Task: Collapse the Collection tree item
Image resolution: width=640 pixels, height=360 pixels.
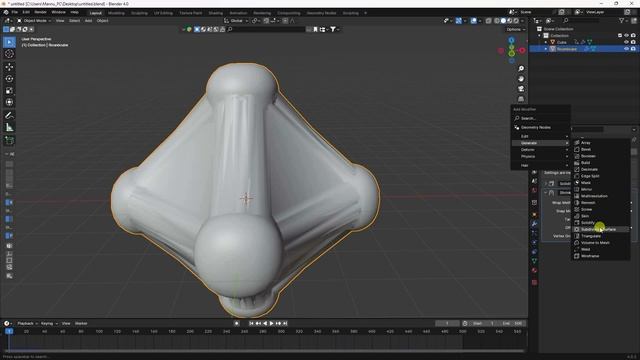Action: 539,36
